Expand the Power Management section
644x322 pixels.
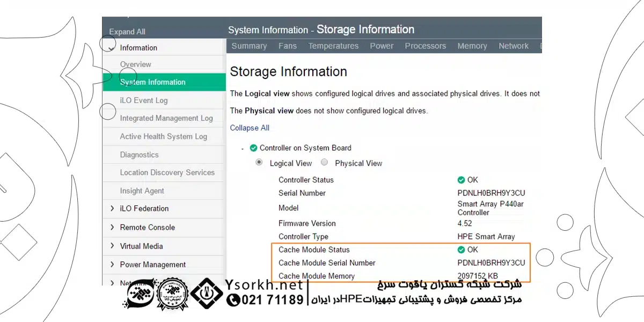(112, 264)
